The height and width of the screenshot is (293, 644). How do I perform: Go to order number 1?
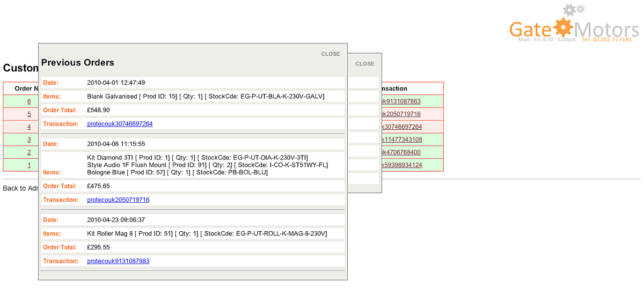[x=29, y=165]
